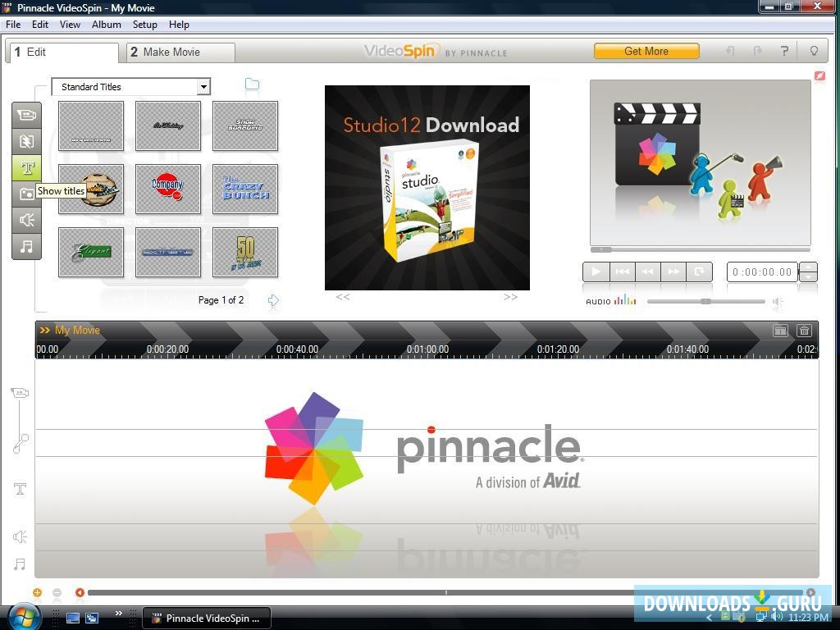Show videos album tab icon
840x630 pixels.
(26, 115)
